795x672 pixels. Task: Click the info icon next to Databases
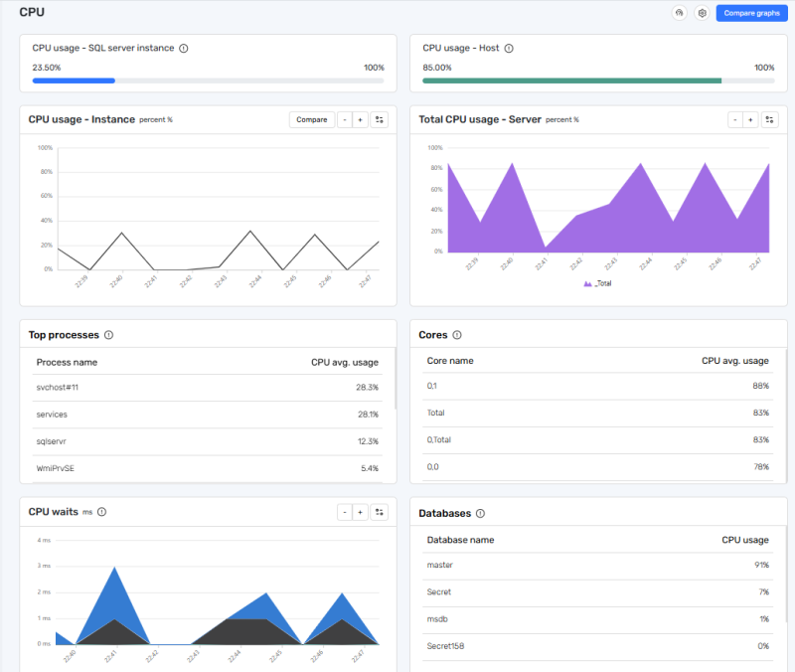[481, 513]
